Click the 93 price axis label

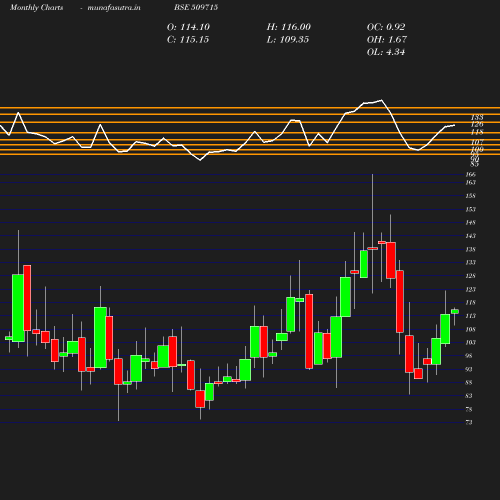[469, 369]
